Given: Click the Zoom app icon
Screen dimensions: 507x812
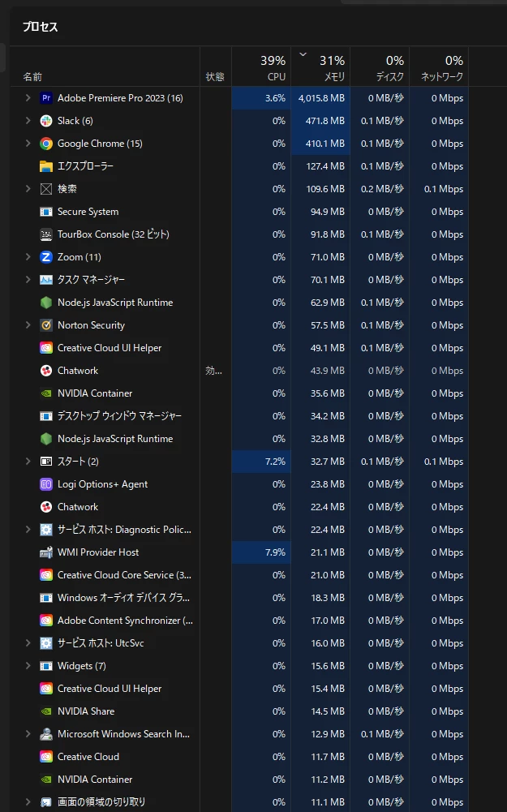Looking at the screenshot, I should 46,257.
